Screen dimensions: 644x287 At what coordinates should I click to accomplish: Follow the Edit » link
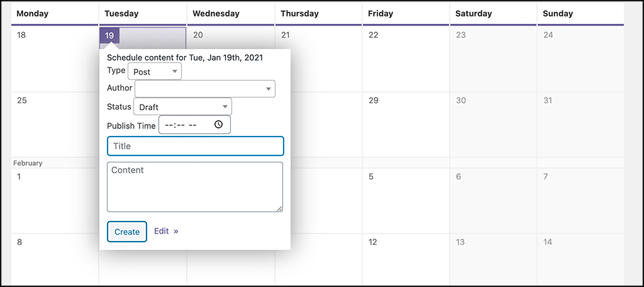(166, 231)
